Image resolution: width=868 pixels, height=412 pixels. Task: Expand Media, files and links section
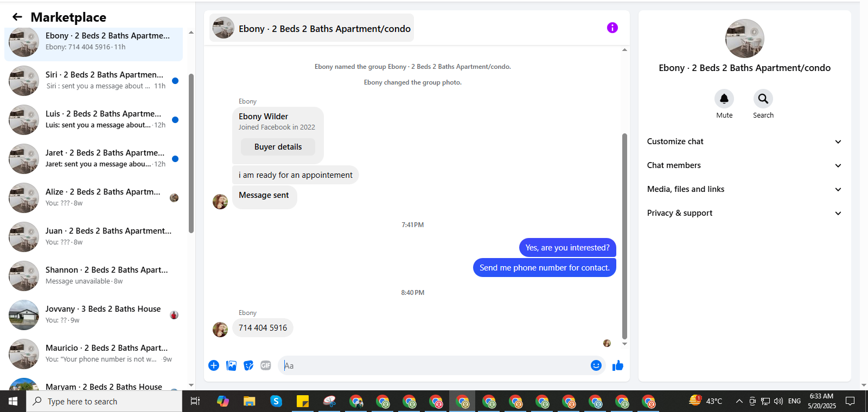[x=744, y=189]
